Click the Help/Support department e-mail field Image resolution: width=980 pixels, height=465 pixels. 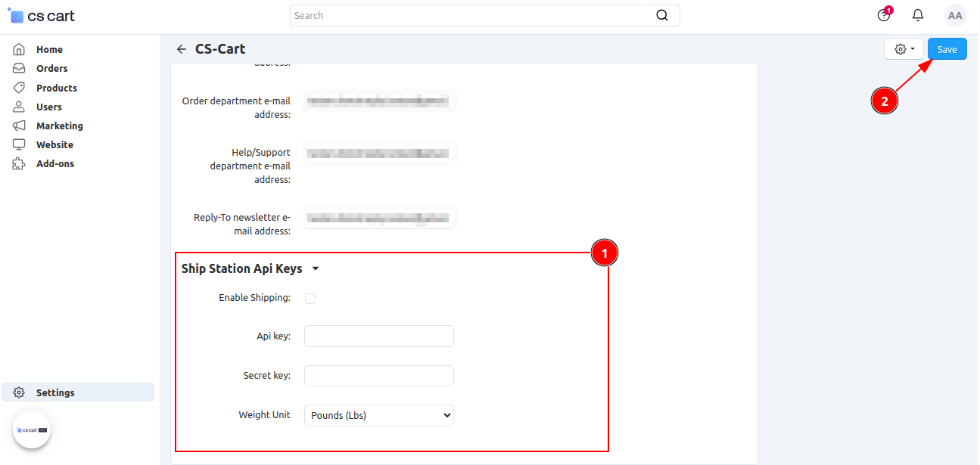379,153
